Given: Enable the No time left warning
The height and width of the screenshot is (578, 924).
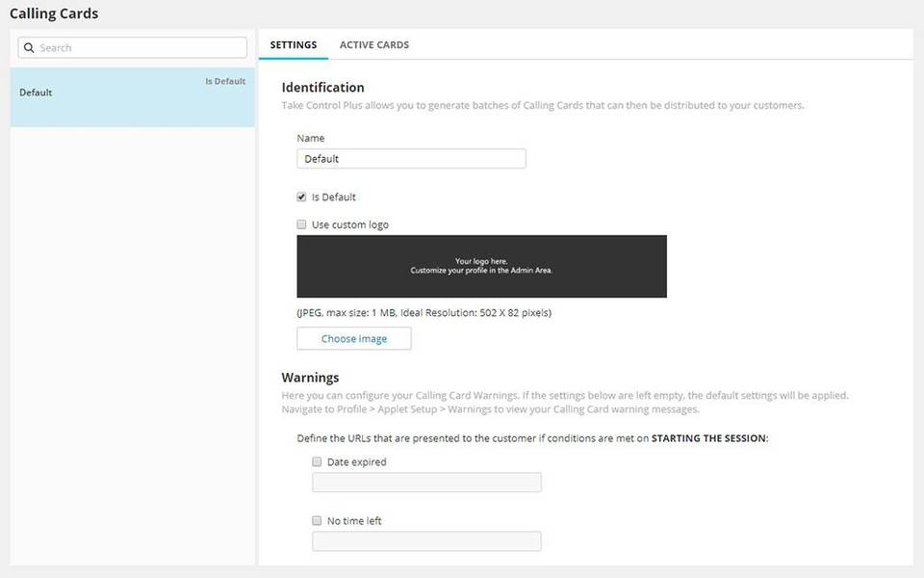Looking at the screenshot, I should click(x=317, y=520).
